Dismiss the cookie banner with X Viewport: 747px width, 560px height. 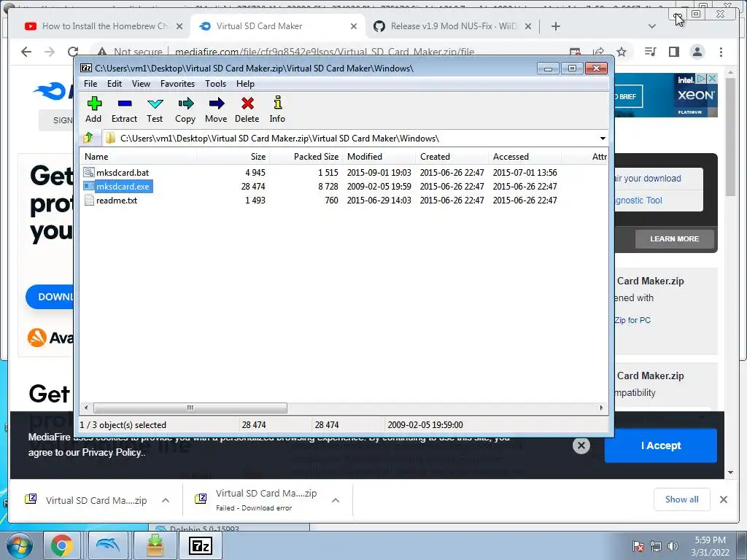[581, 446]
